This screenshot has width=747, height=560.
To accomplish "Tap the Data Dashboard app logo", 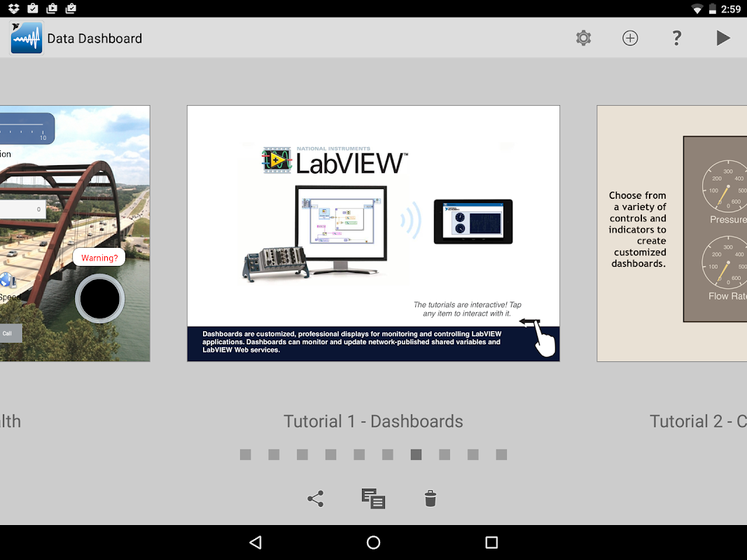I will coord(27,38).
